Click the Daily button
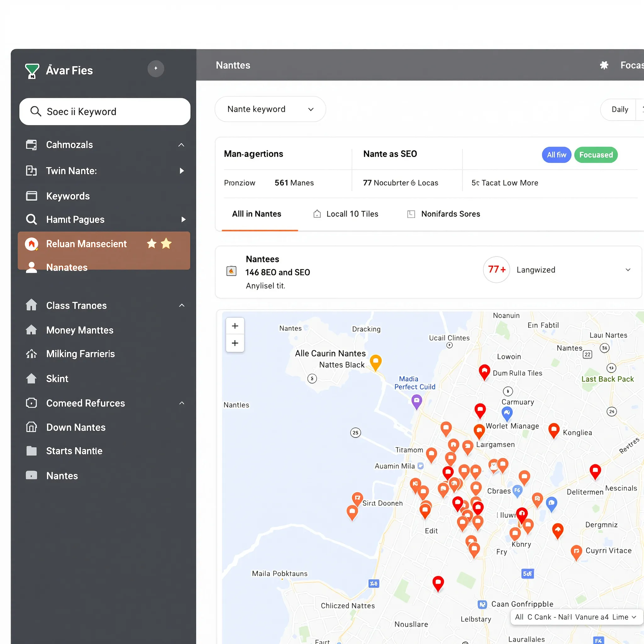This screenshot has height=644, width=644. [x=620, y=109]
